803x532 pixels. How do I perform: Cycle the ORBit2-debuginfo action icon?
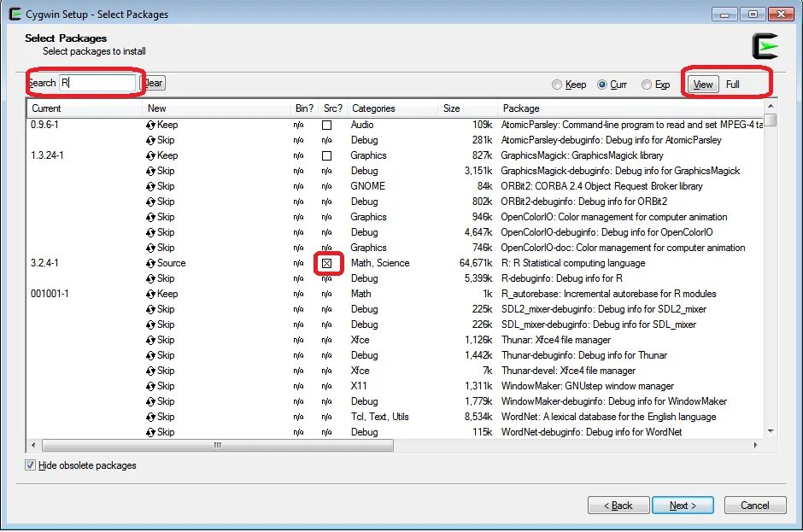150,202
